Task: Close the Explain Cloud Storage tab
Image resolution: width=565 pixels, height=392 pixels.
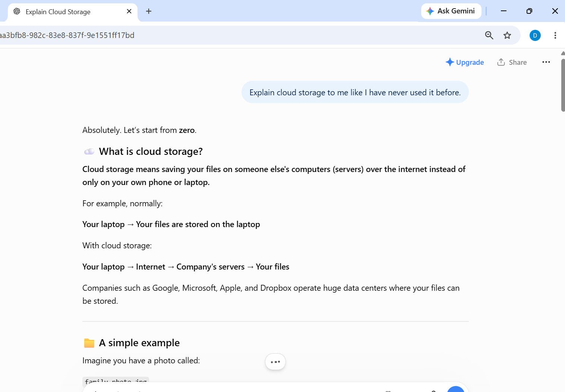Action: pos(129,12)
